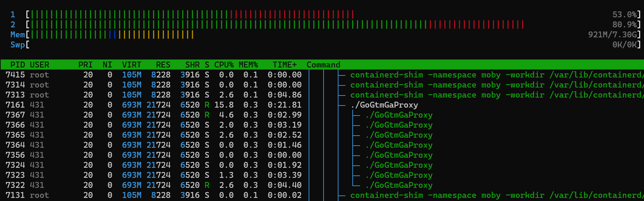Click the Command column header
Image resolution: width=644 pixels, height=201 pixels.
click(324, 65)
